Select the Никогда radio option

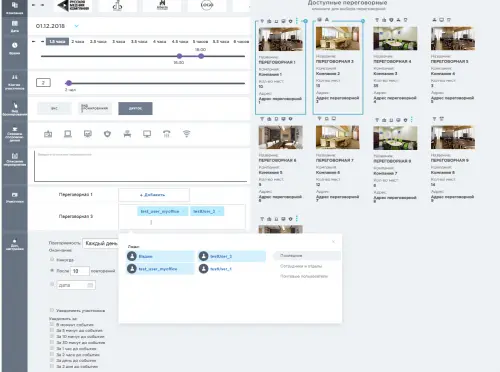pos(52,259)
